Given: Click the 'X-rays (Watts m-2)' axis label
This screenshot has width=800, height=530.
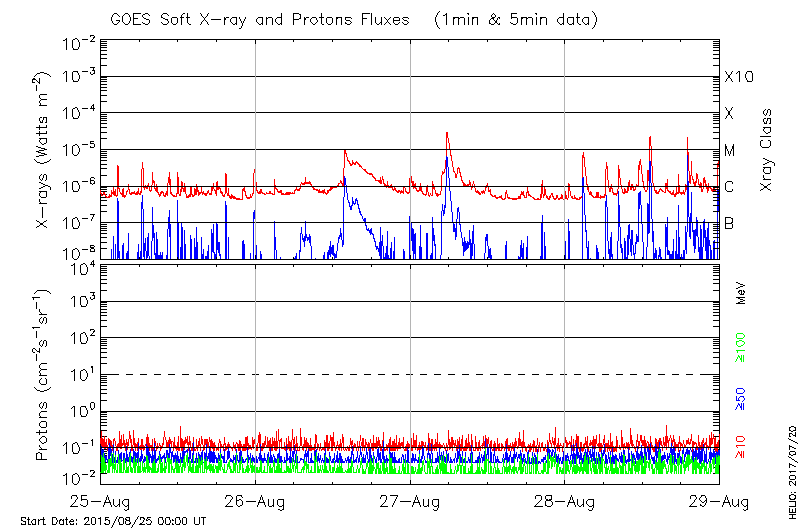Looking at the screenshot, I should click(x=44, y=150).
